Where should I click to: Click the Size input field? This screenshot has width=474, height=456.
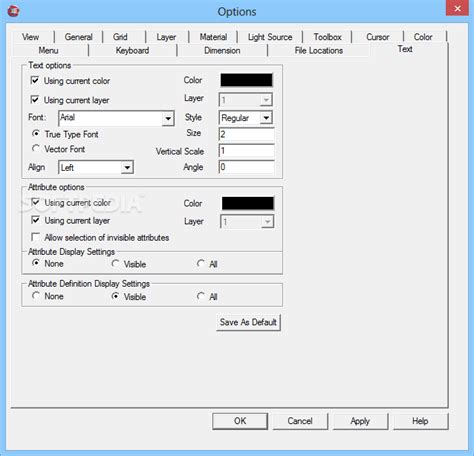[247, 134]
